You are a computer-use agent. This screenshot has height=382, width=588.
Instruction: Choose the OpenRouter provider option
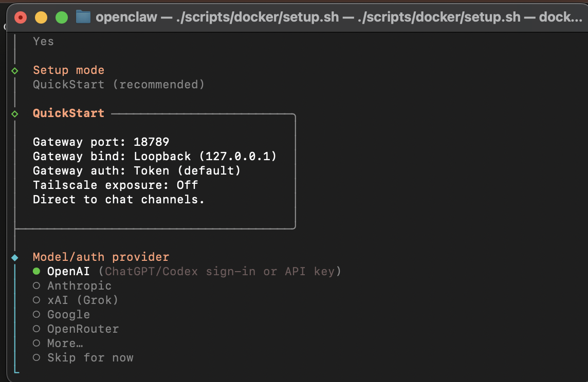tap(76, 329)
